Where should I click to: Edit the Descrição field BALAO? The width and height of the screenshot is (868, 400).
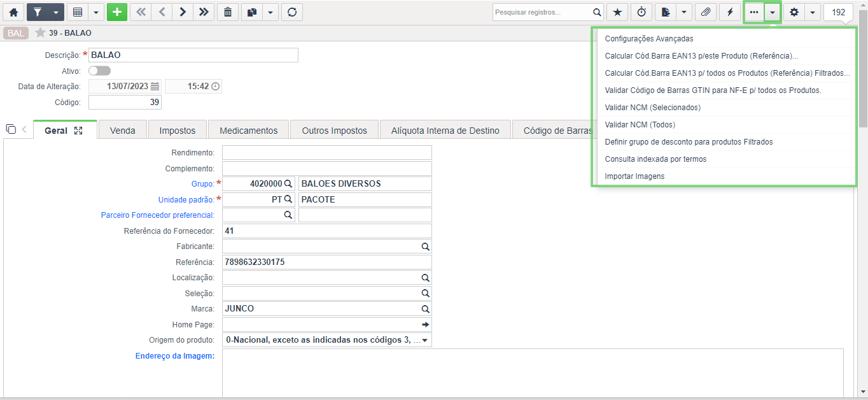click(193, 55)
